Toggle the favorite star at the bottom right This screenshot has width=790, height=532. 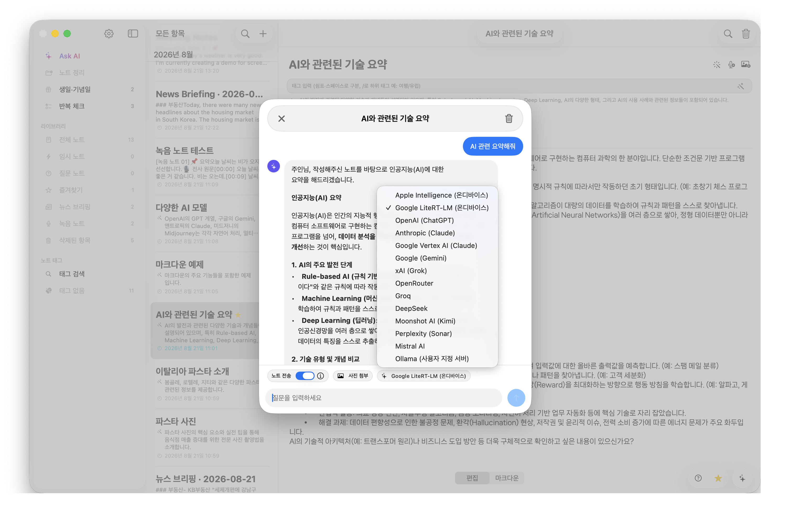coord(718,478)
